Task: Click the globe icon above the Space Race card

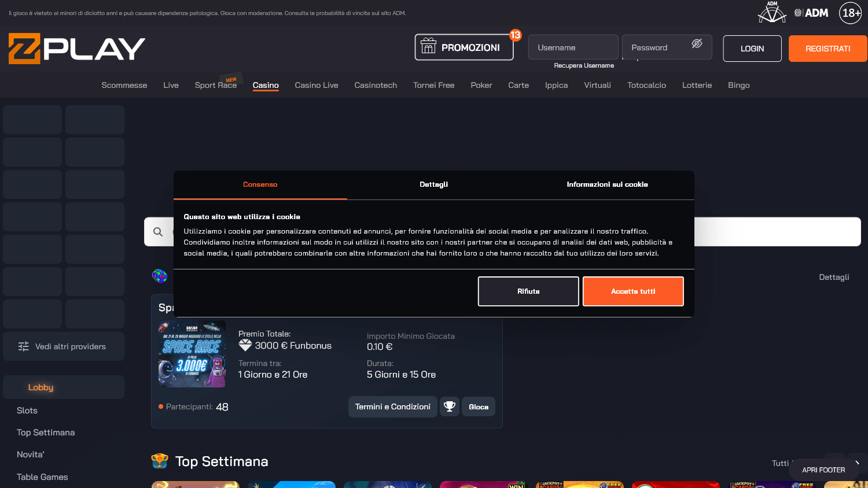Action: [160, 276]
